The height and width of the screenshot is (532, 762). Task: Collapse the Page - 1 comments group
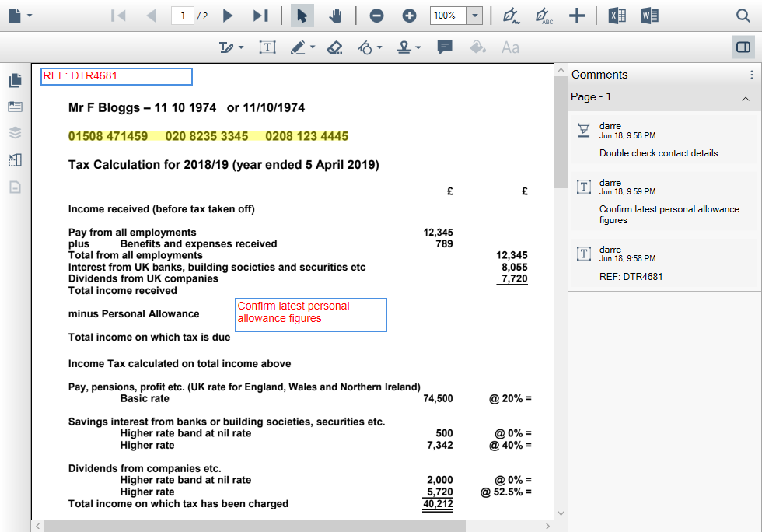click(745, 98)
